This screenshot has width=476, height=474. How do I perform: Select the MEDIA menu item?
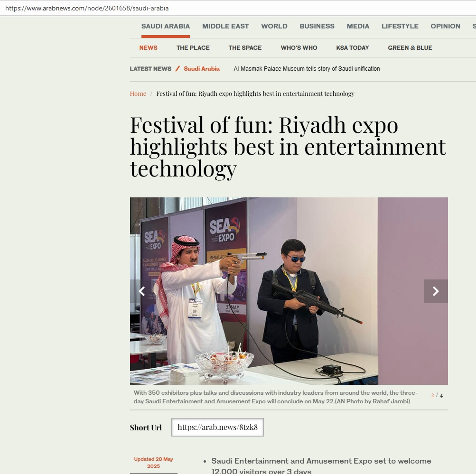(x=358, y=26)
